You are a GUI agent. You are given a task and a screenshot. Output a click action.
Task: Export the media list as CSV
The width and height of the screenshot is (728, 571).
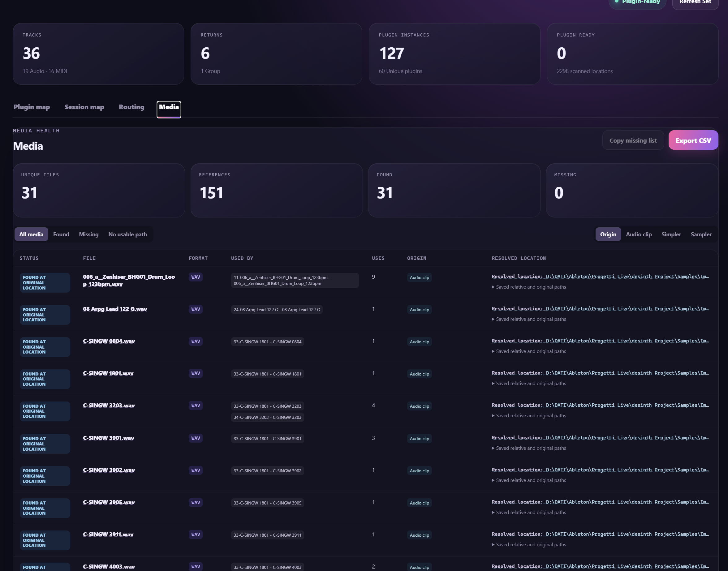[693, 140]
